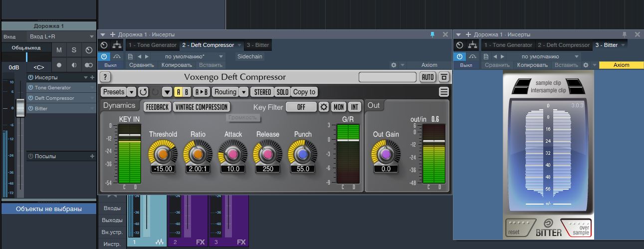Open the Routing dropdown arrow in Deft Compressor
The width and height of the screenshot is (644, 249).
[243, 92]
